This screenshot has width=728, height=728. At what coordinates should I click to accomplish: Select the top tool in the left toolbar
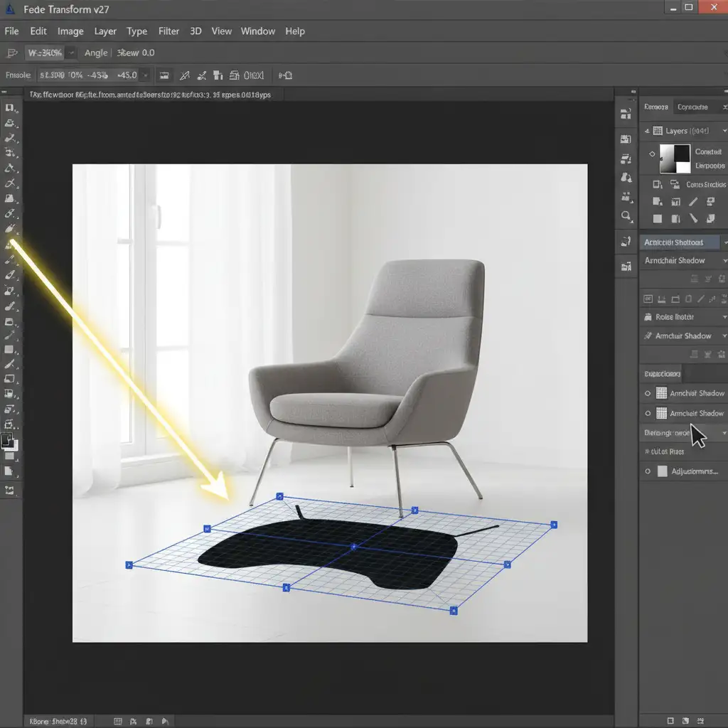[10, 107]
